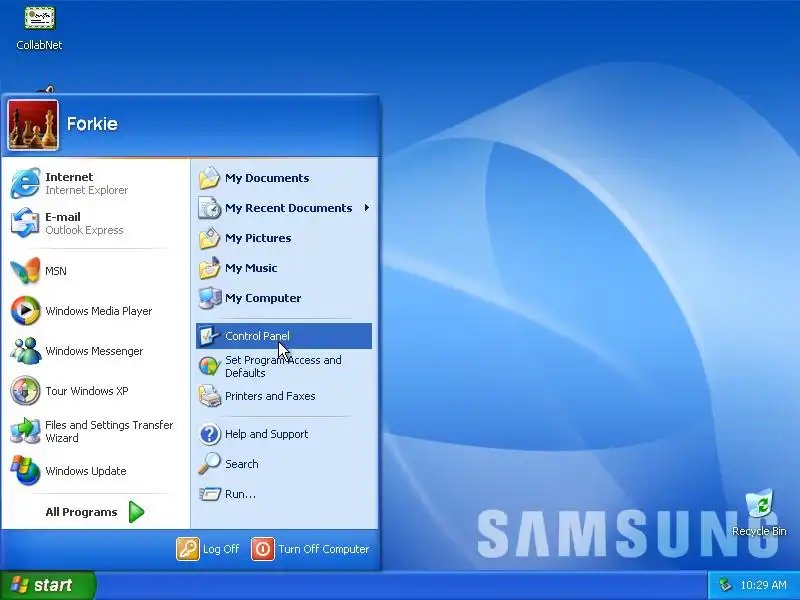The height and width of the screenshot is (600, 800).
Task: Open Set Program Access and Defaults icon
Action: pos(209,366)
